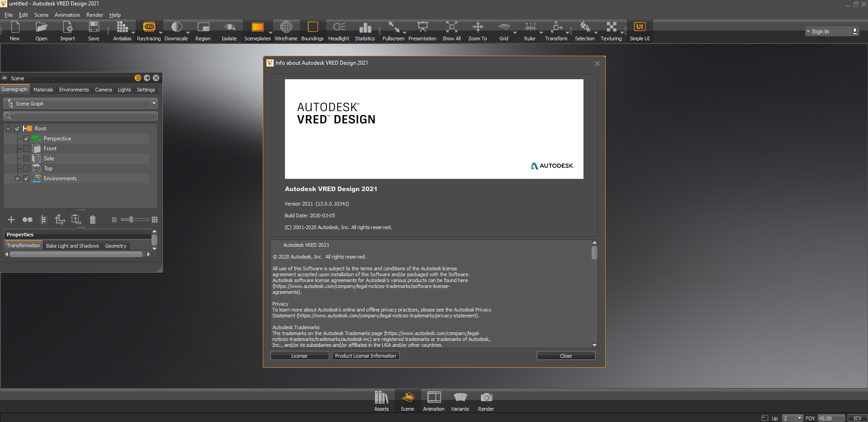Select the Bake Light and Shadows tab
This screenshot has height=422, width=868.
pyautogui.click(x=72, y=246)
